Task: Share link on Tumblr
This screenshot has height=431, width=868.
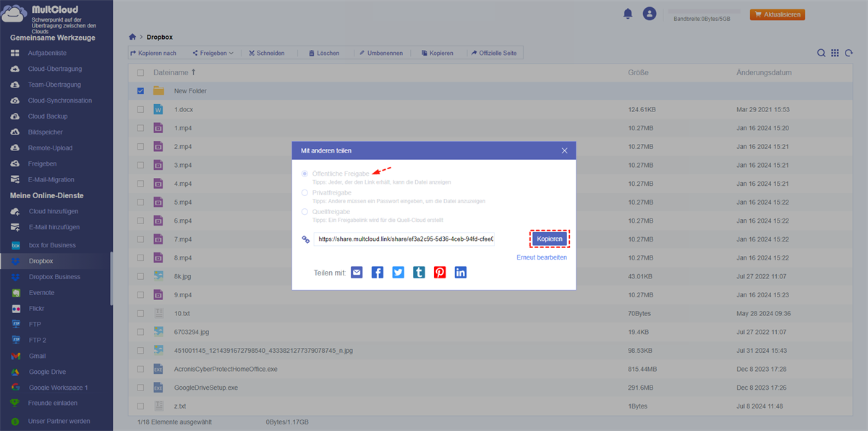Action: (x=419, y=272)
